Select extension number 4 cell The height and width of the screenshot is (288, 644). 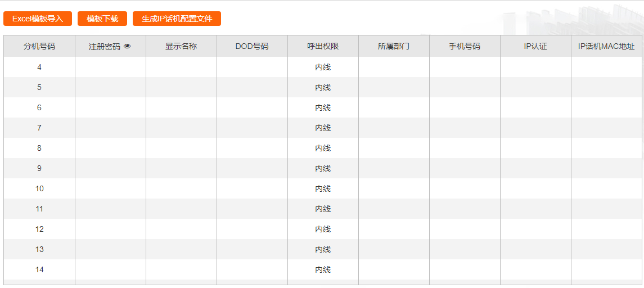39,67
